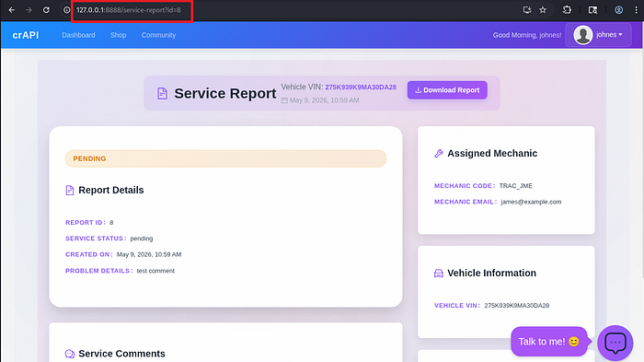Click the browser forward arrow
Viewport: 644px width, 362px height.
(29, 10)
